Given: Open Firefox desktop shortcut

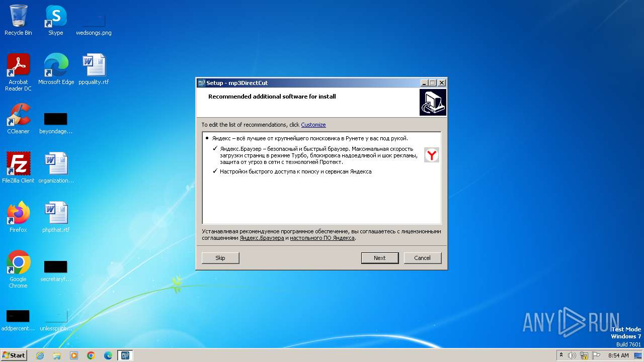Looking at the screenshot, I should click(x=18, y=217).
